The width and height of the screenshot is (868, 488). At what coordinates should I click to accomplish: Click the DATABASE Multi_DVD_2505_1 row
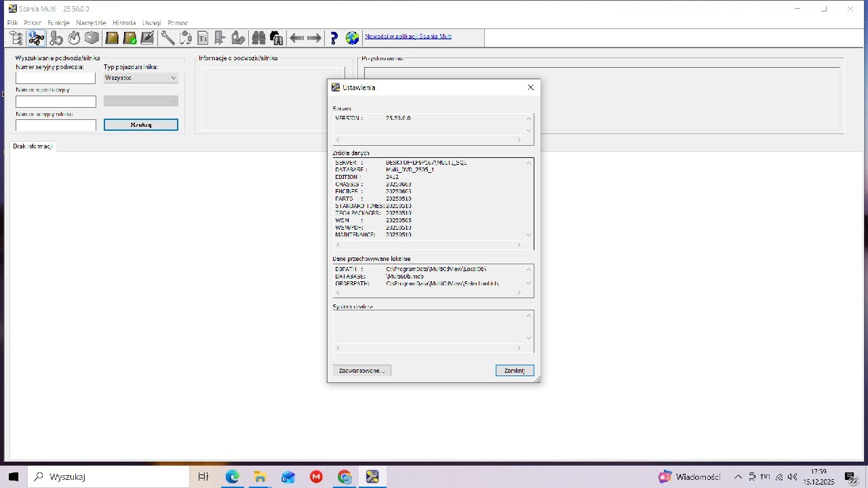click(384, 169)
